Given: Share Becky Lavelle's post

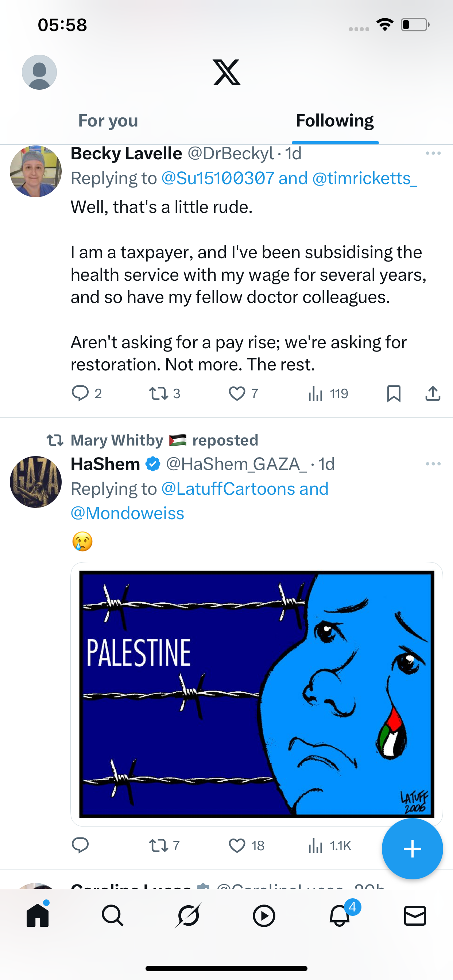Looking at the screenshot, I should pyautogui.click(x=433, y=393).
